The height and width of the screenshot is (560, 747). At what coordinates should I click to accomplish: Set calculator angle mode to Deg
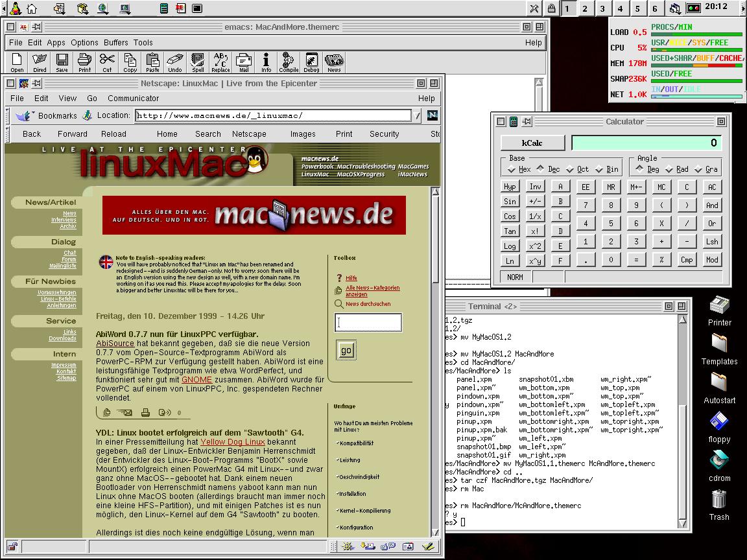coord(648,169)
